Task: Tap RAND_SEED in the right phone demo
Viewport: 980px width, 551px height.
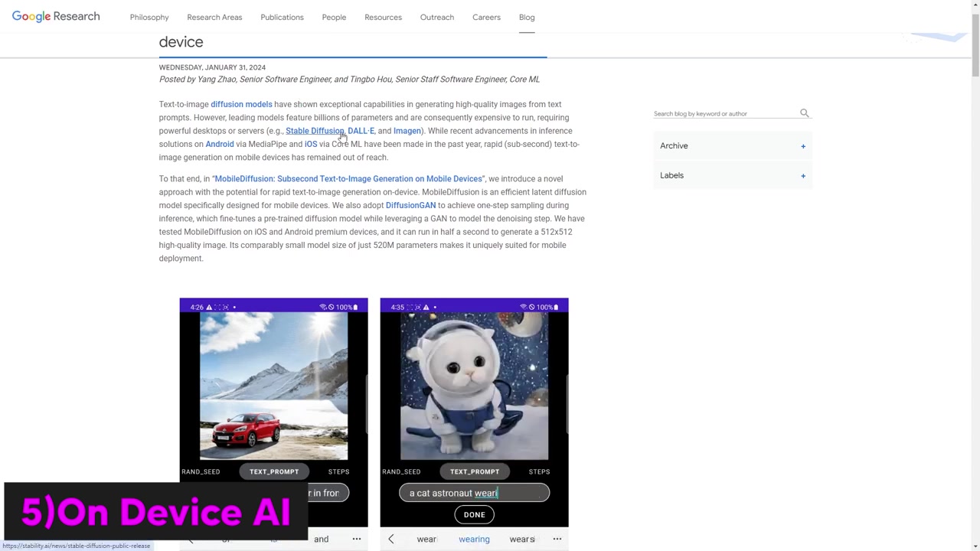Action: click(x=401, y=471)
